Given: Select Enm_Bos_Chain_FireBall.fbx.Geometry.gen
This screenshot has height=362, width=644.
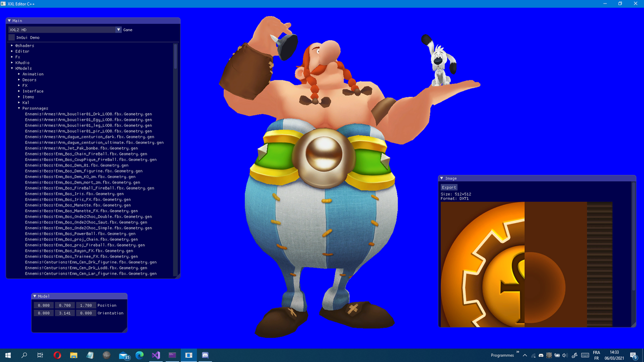Looking at the screenshot, I should pos(86,154).
